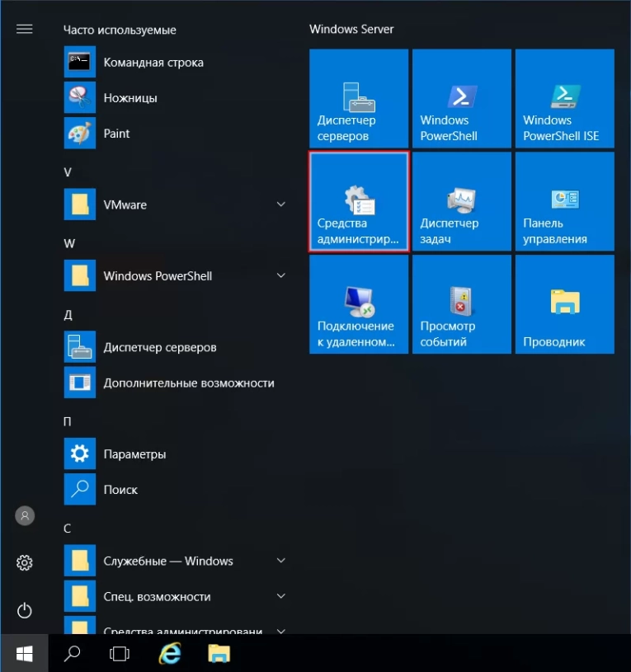Image resolution: width=631 pixels, height=672 pixels.
Task: Open the Средства администрирования tile
Action: (x=359, y=201)
